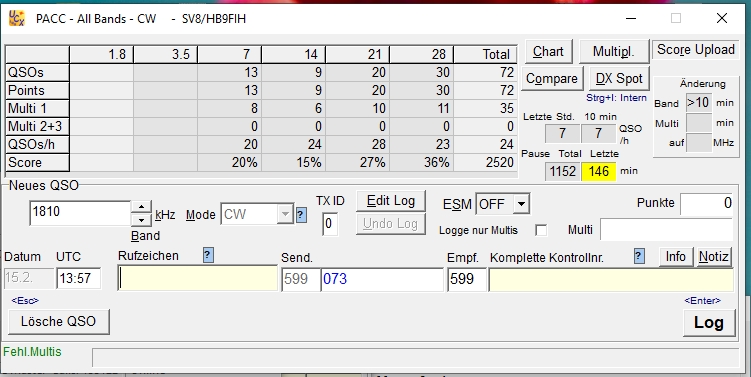Click the sent serial number field 073
Viewport: 751px width, 377px height.
[x=382, y=279]
